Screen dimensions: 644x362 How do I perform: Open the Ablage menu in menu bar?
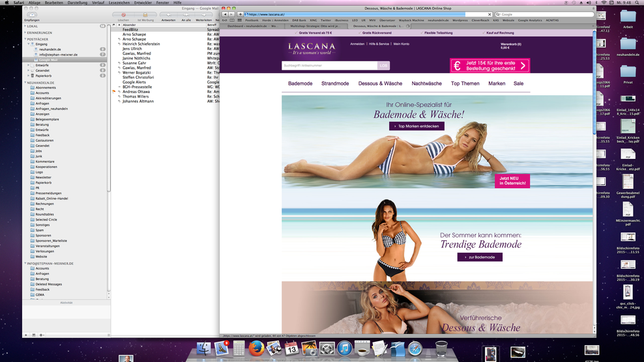(34, 3)
